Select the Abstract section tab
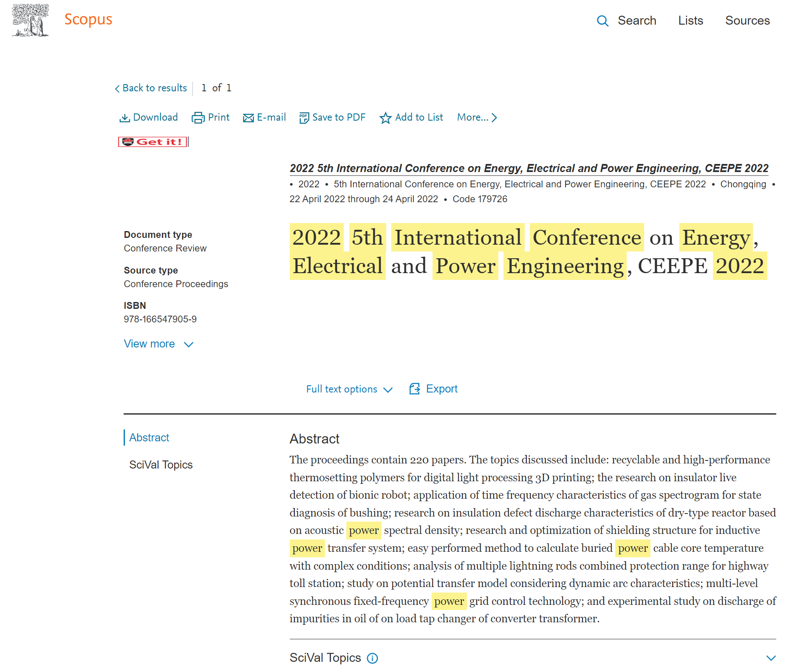 tap(149, 438)
